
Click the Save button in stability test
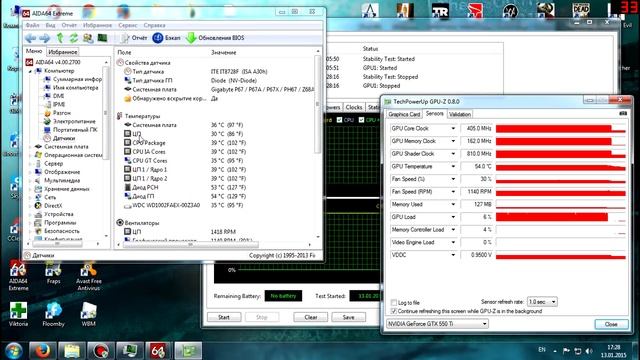tap(349, 317)
